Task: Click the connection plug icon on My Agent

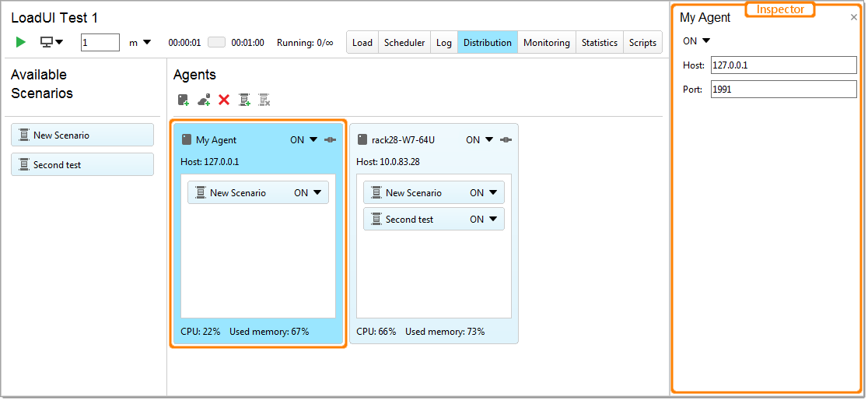Action: point(331,140)
